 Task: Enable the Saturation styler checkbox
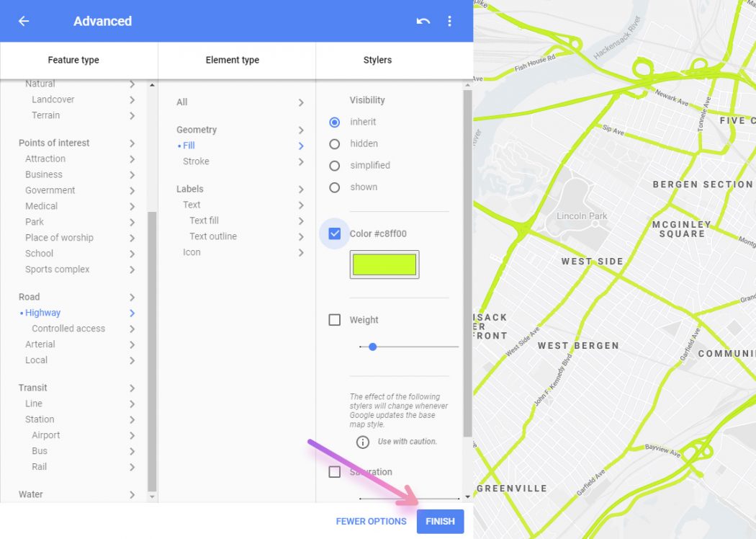pos(334,472)
